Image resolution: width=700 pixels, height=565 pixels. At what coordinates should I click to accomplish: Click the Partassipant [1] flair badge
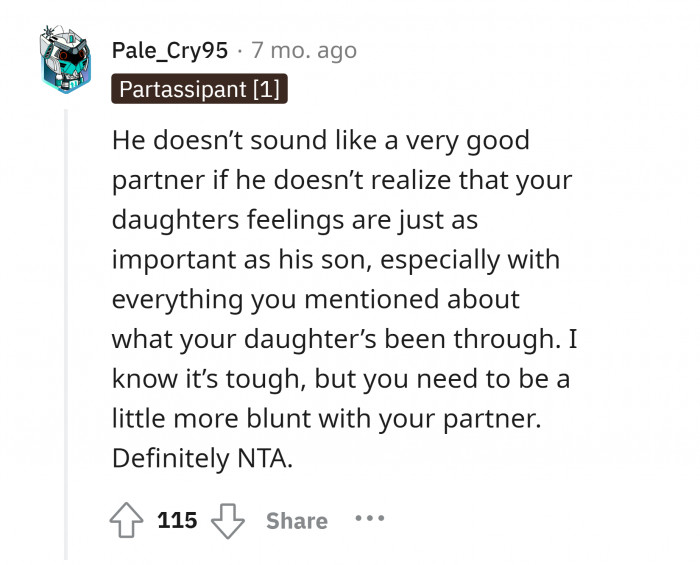[199, 90]
